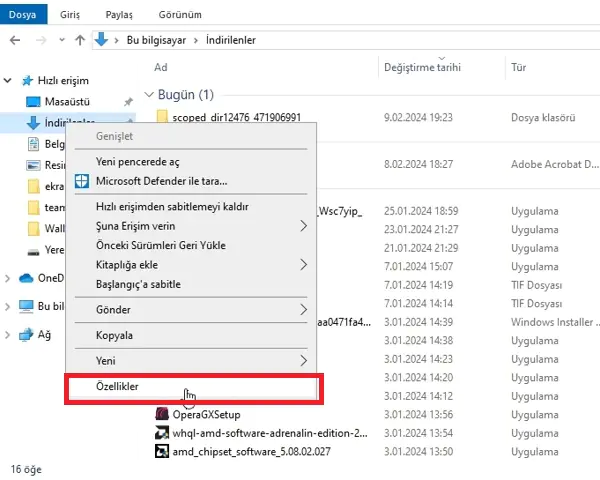Open the Dosya file menu tab
600x480 pixels.
click(23, 15)
